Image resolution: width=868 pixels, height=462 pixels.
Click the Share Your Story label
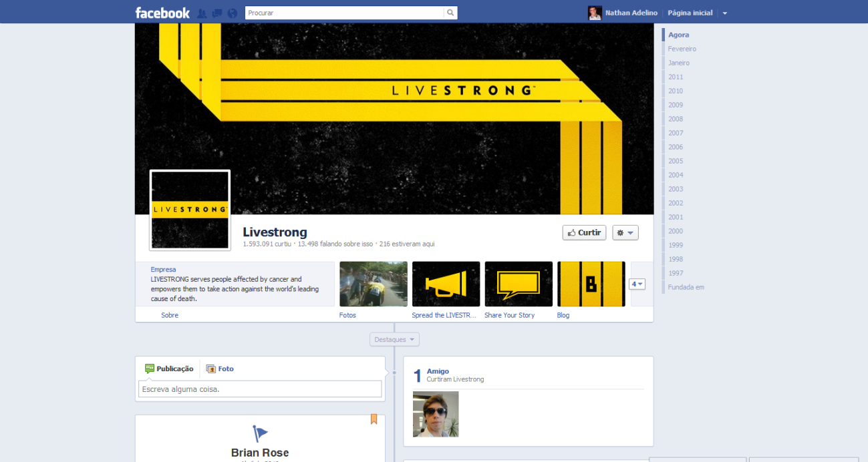(x=509, y=315)
